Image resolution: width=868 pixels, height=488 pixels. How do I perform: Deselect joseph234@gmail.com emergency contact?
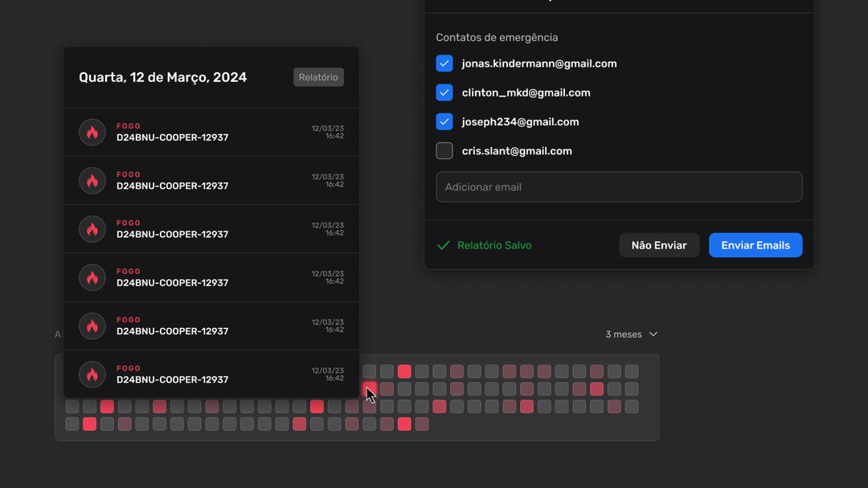[444, 121]
